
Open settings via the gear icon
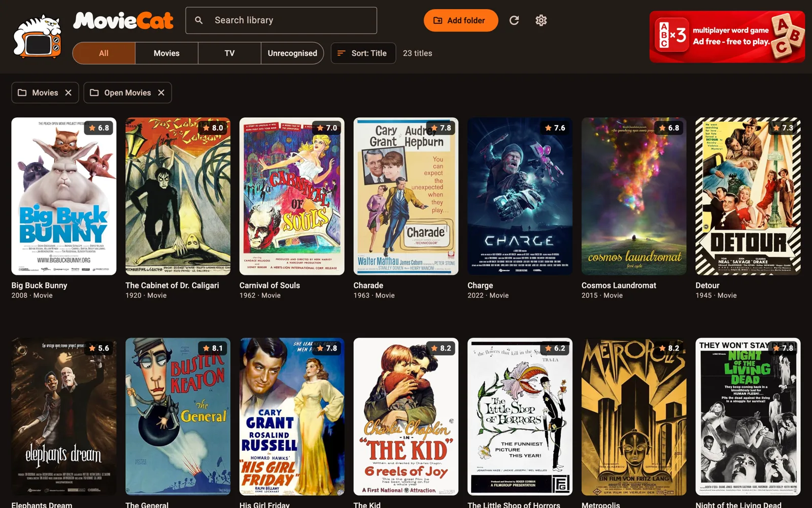[541, 20]
